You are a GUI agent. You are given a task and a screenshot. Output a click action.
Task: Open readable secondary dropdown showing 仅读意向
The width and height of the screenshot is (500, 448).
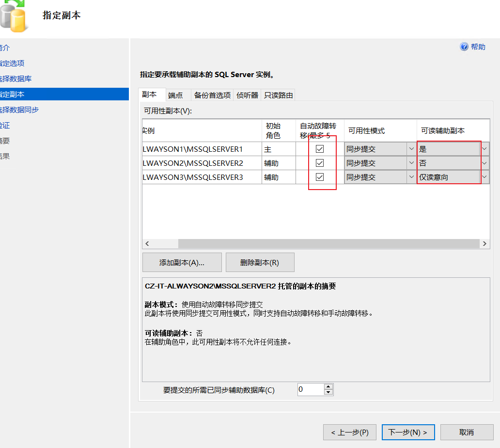[x=484, y=177]
